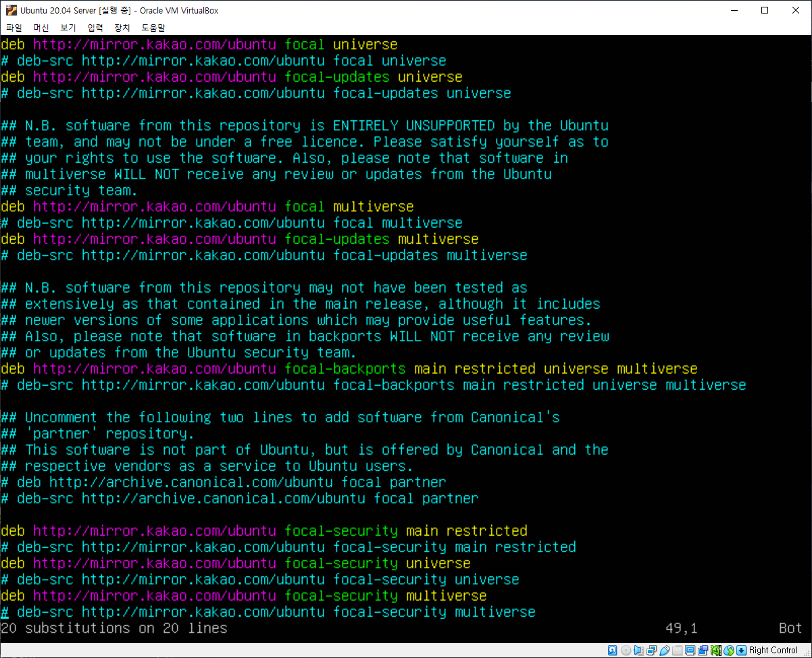Click the network adapters status icon

651,650
